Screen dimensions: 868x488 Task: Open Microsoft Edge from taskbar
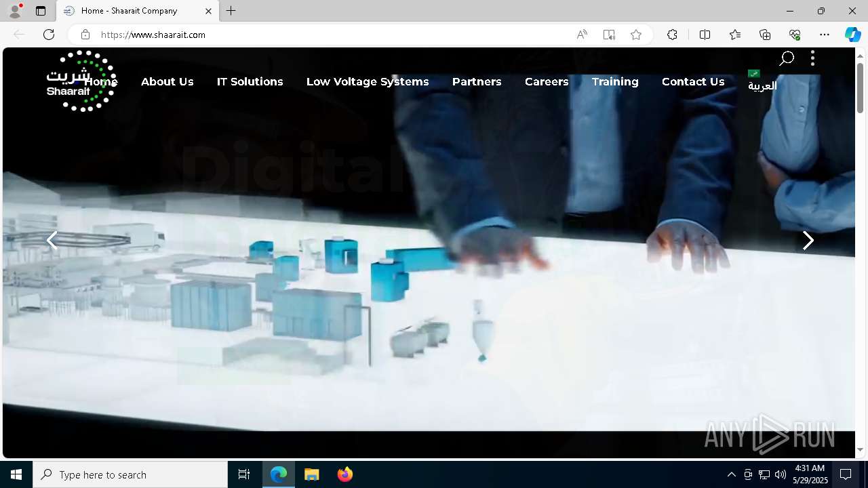[x=279, y=474]
